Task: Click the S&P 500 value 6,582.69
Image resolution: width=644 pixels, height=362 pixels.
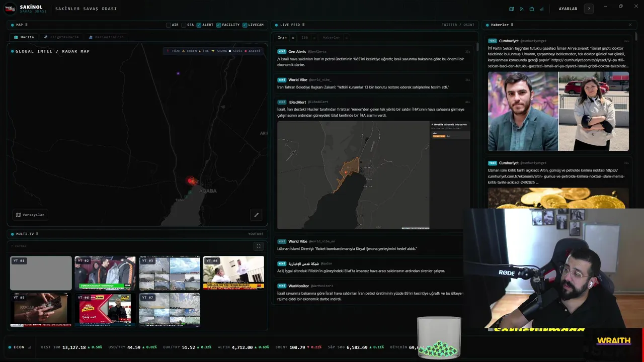Action: [357, 347]
